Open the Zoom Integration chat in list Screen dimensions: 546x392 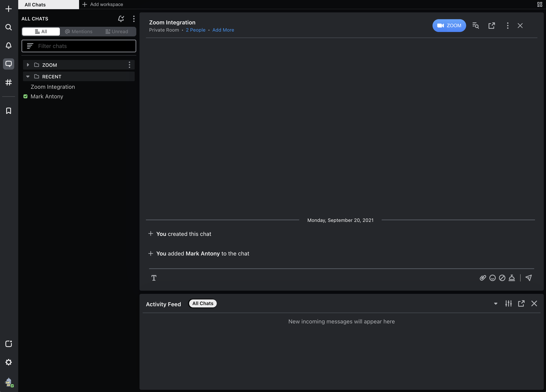point(53,87)
